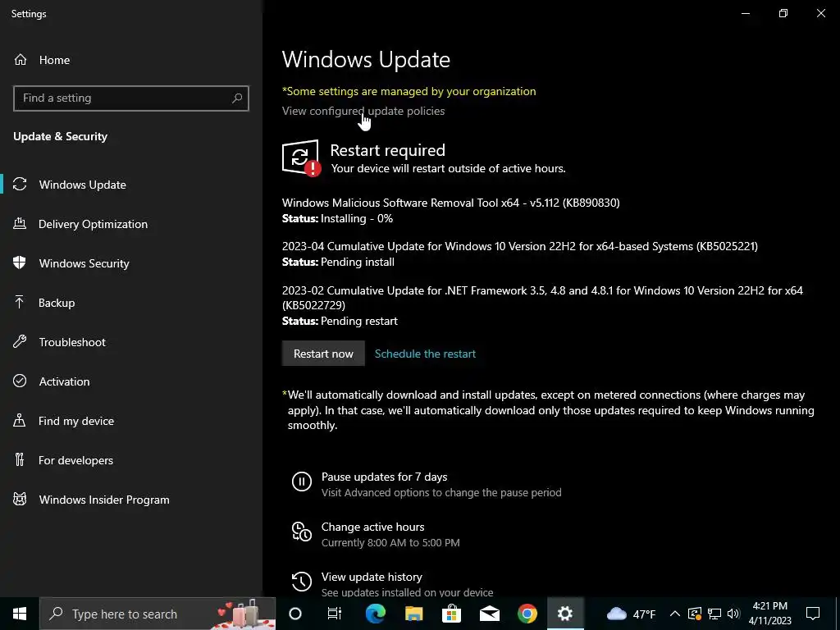Image resolution: width=840 pixels, height=630 pixels.
Task: Click the Restart required status icon
Action: (301, 158)
